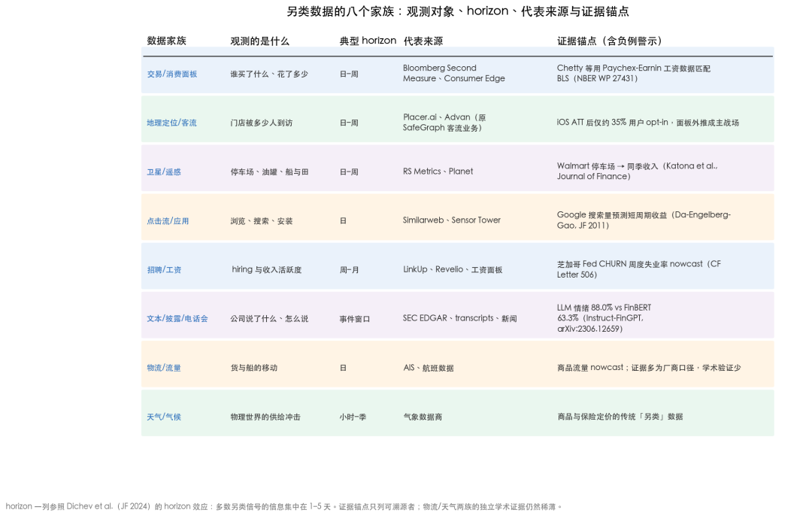Select the 代表来源 column header
Screen dimensions: 812x516
[x=423, y=41]
